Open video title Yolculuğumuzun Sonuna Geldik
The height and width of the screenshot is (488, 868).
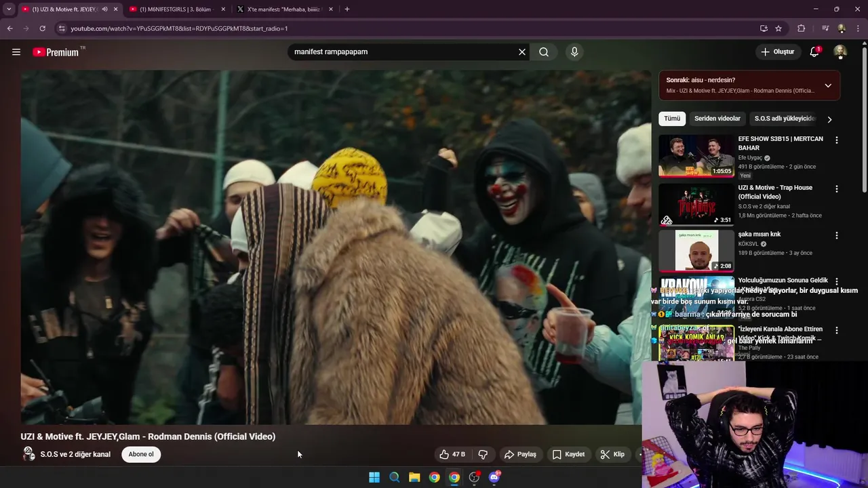click(x=783, y=280)
